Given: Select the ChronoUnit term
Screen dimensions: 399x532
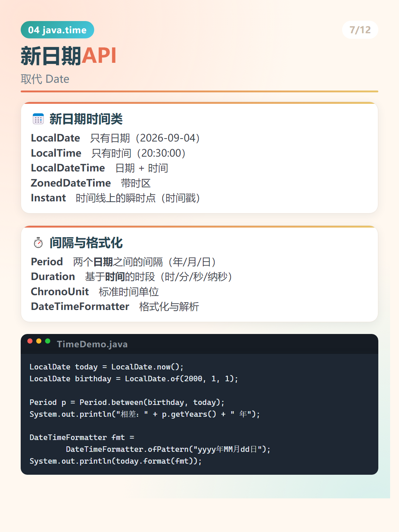Looking at the screenshot, I should point(60,292).
